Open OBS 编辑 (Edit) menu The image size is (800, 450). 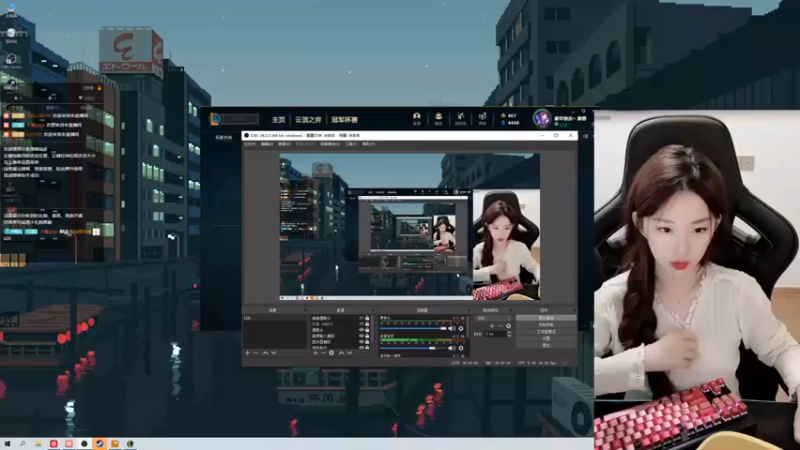pyautogui.click(x=267, y=144)
